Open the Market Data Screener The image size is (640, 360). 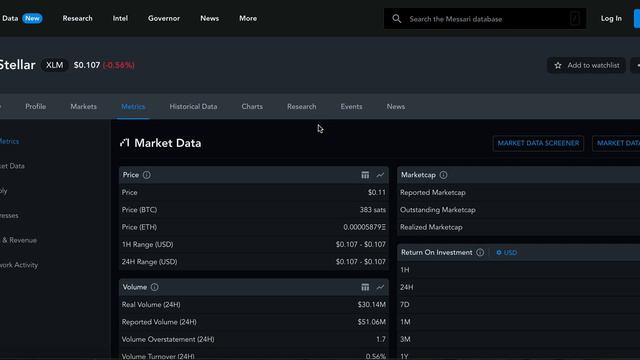538,143
